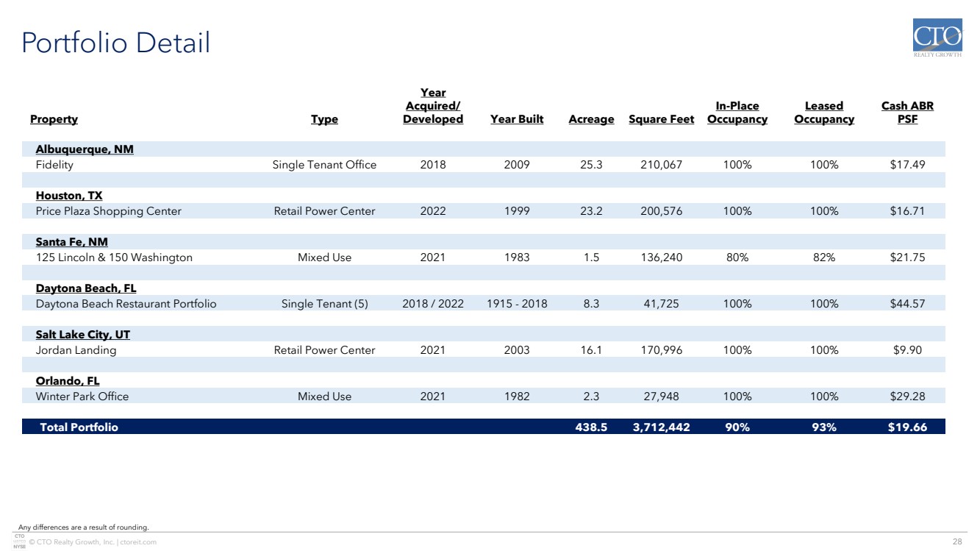Viewport: 980px width, 551px height.
Task: Select the Year Built column header
Action: pos(517,119)
